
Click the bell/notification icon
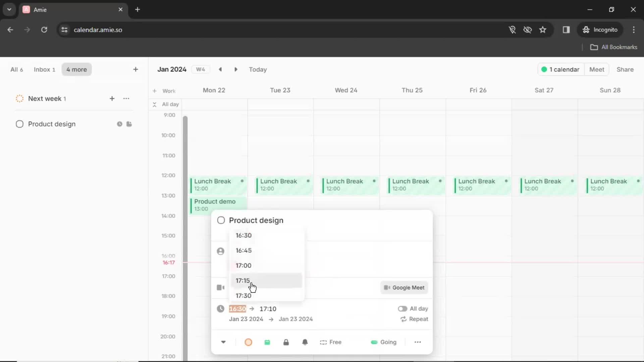pos(305,342)
